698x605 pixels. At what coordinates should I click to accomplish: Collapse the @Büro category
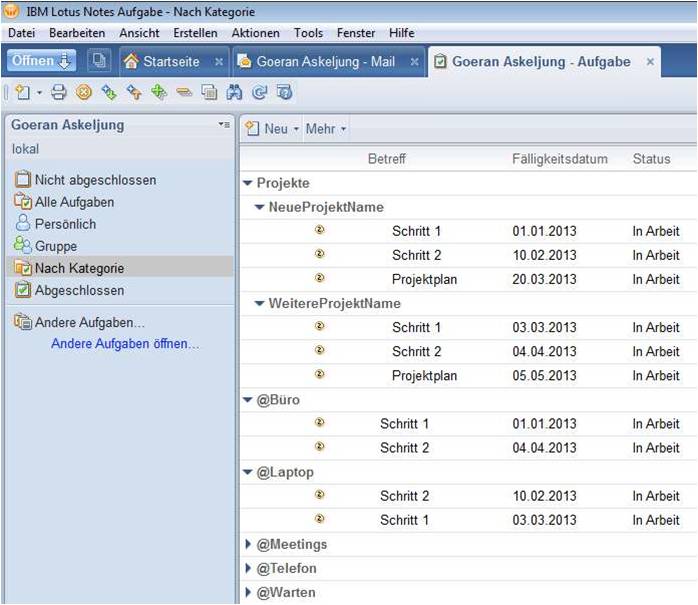[248, 400]
